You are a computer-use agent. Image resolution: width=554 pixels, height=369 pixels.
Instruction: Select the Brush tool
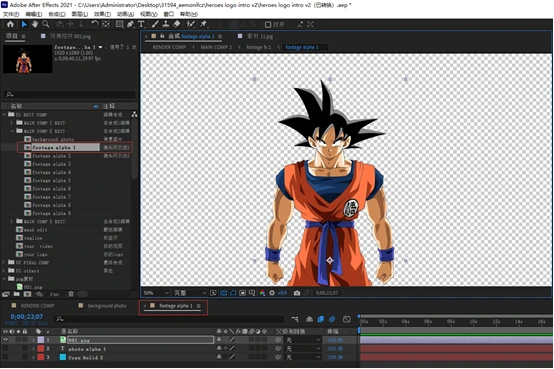[155, 24]
